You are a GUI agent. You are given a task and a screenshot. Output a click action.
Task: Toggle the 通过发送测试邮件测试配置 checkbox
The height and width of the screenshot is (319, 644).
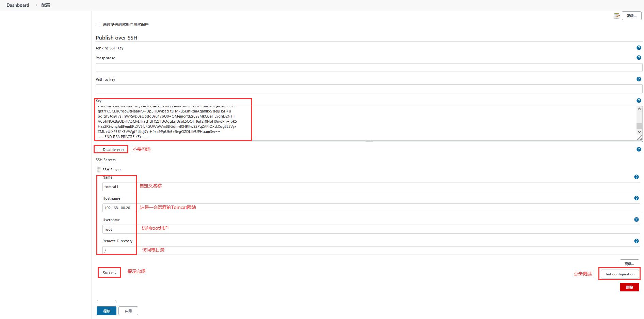(98, 25)
